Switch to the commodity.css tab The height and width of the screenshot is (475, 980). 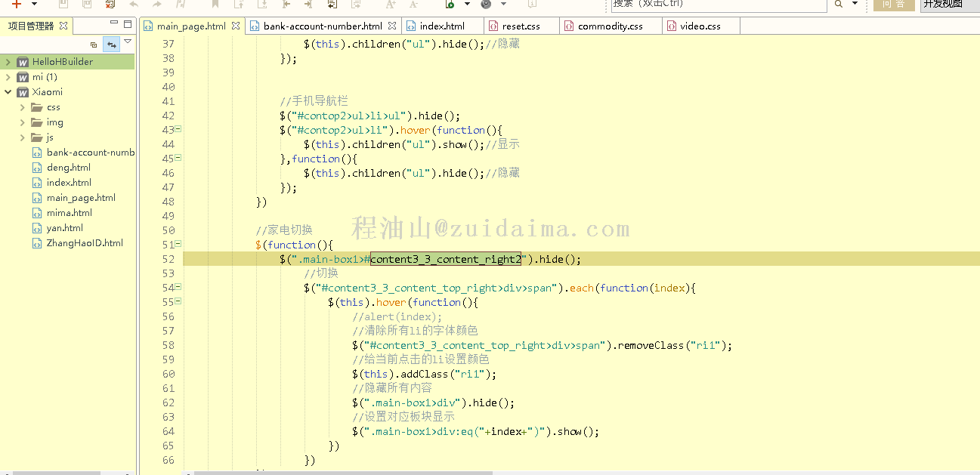coord(609,26)
